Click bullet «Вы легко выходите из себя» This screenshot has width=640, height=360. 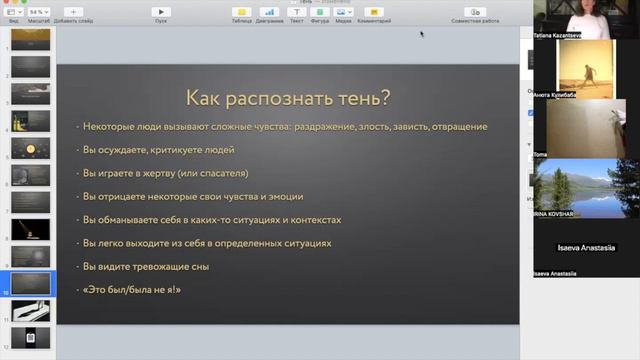coord(207,243)
